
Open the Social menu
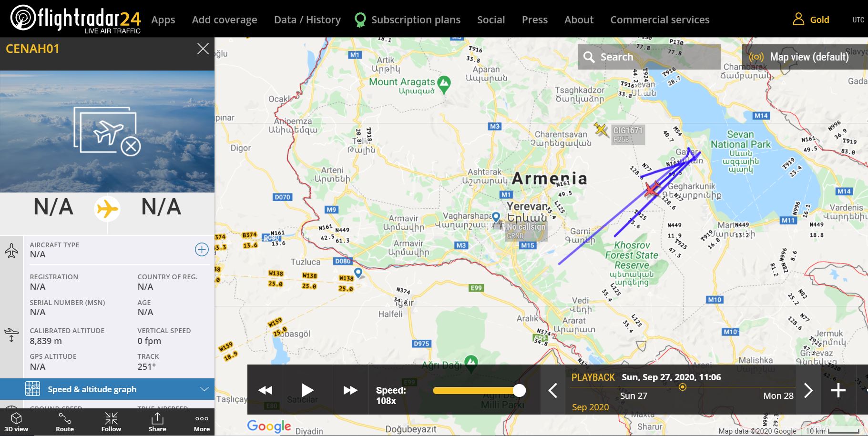pyautogui.click(x=491, y=20)
